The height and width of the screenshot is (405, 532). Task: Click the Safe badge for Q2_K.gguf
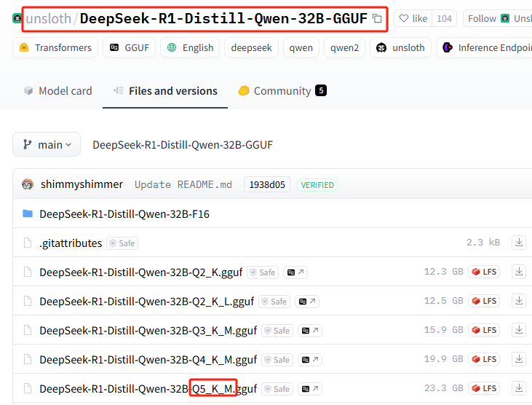[x=263, y=272]
